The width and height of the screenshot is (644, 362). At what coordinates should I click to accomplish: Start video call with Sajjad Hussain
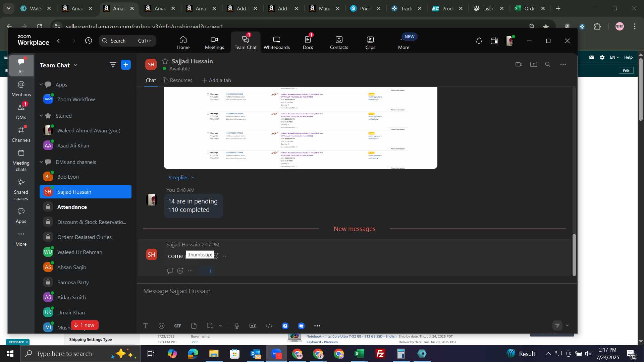click(519, 64)
